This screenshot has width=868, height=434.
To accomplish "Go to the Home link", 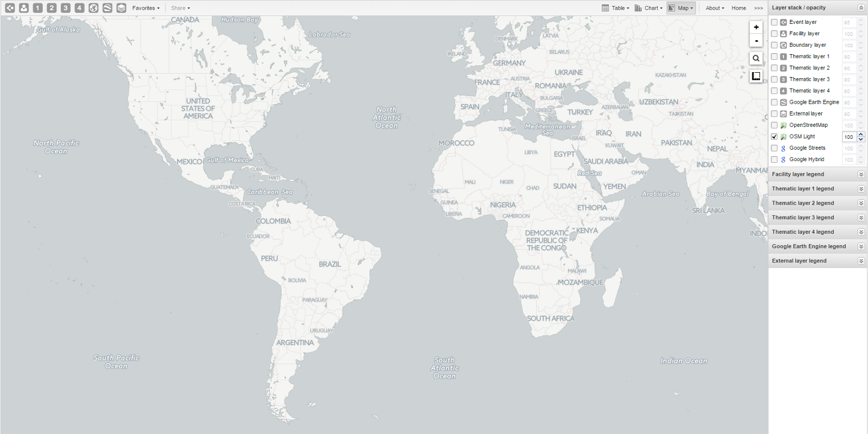I will (x=738, y=8).
